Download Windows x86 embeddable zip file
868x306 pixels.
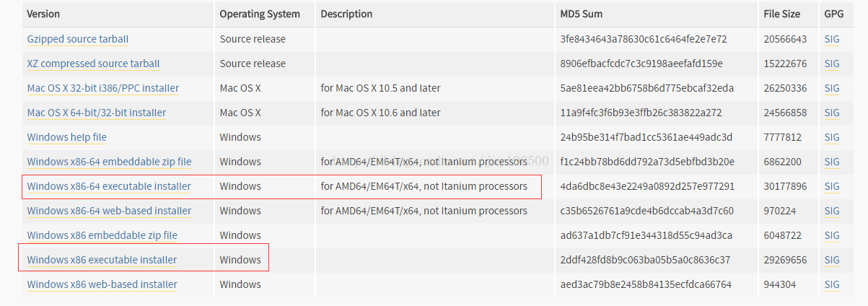point(102,235)
